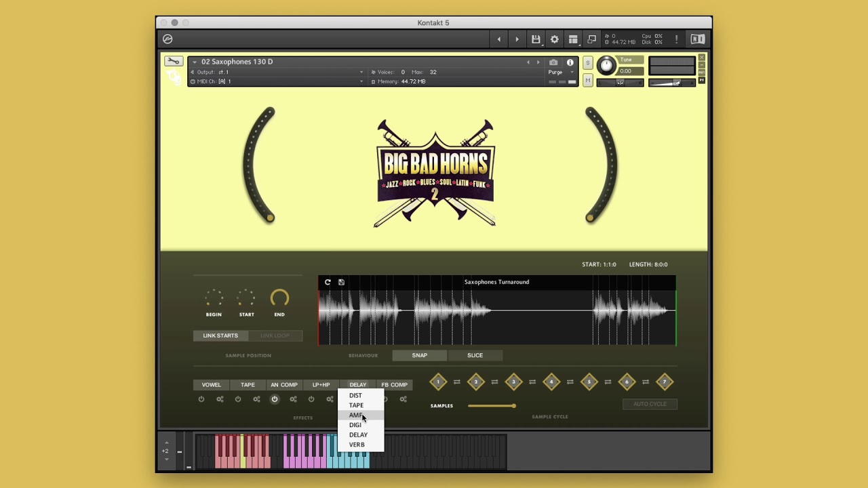Click the END knob

279,298
